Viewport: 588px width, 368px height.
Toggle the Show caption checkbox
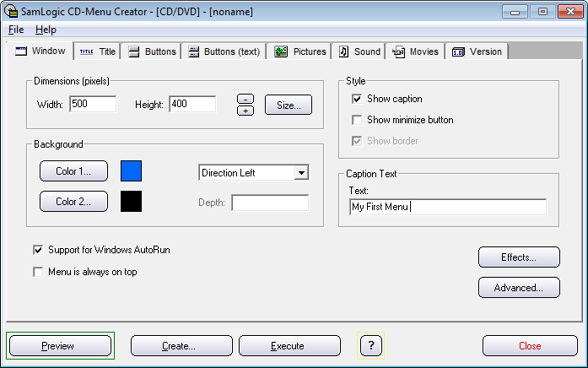tap(357, 99)
